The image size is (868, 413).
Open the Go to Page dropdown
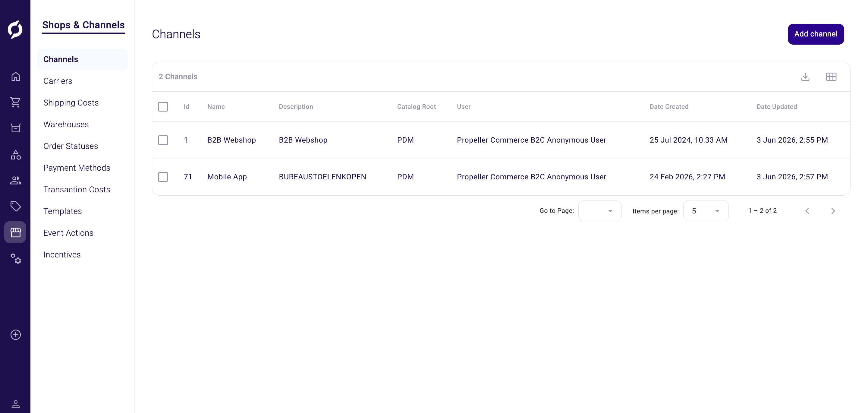(x=600, y=211)
